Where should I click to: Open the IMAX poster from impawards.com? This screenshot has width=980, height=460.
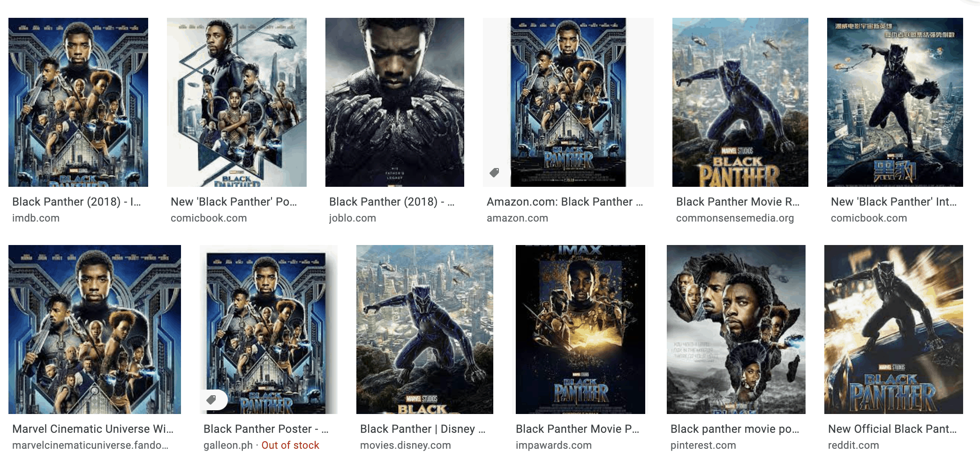(x=580, y=330)
